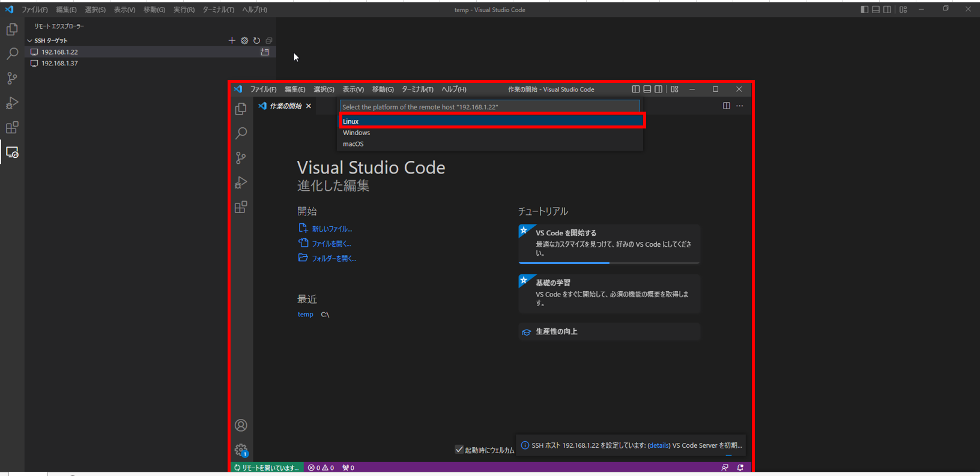Open 移動(G) menu in the front window
The height and width of the screenshot is (476, 980).
383,89
